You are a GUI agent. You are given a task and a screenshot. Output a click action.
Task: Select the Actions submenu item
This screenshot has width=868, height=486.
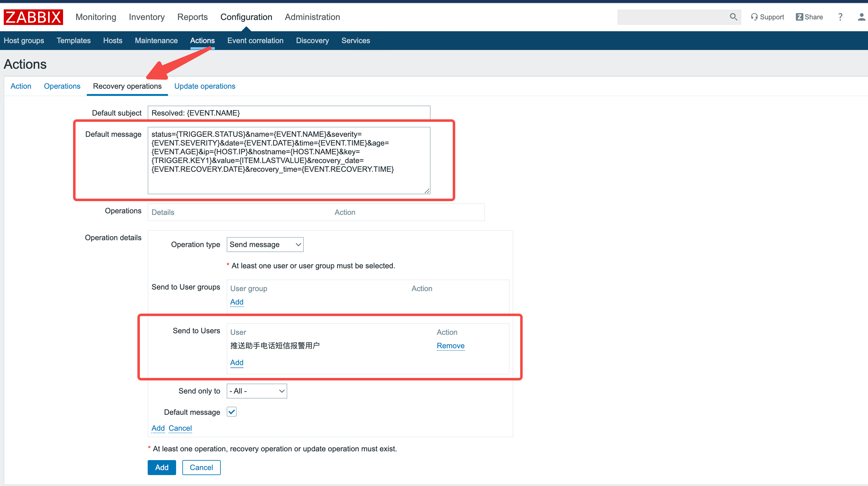[x=202, y=40]
